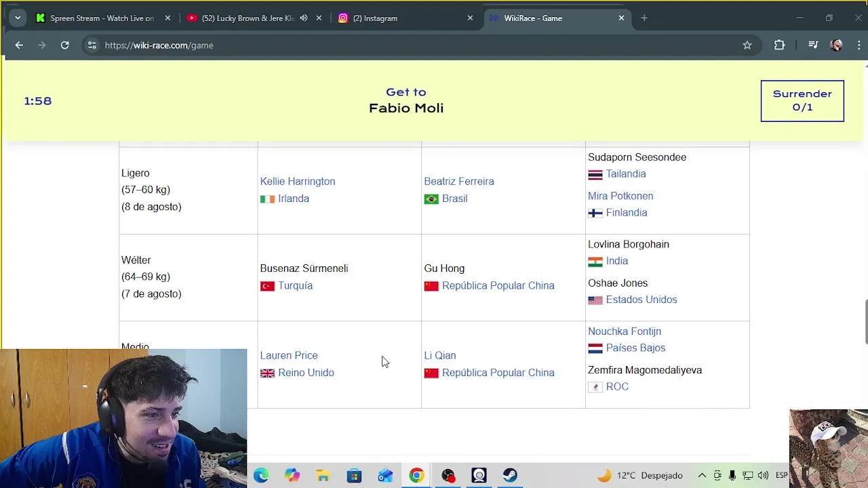Open the Irlanda link
The height and width of the screenshot is (488, 868).
tap(294, 199)
